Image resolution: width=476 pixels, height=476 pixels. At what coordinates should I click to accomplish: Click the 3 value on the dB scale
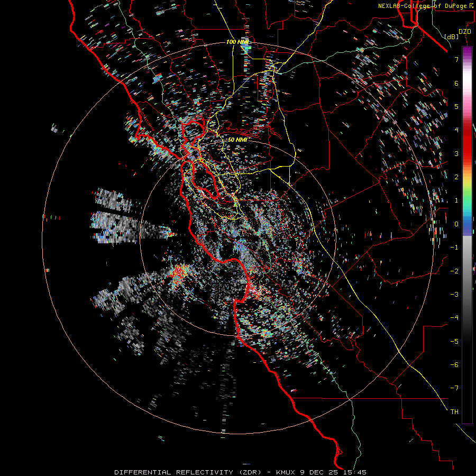[456, 153]
